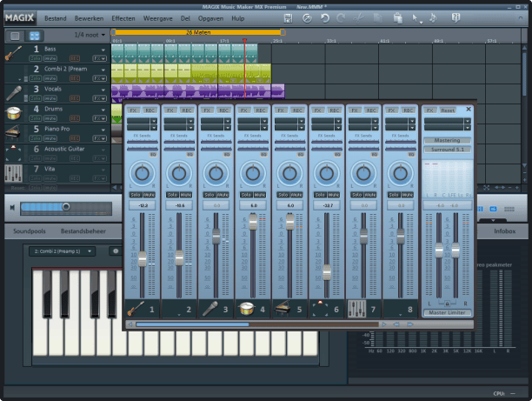This screenshot has height=401, width=532.
Task: Click the Mastering button in the mixer
Action: (447, 140)
